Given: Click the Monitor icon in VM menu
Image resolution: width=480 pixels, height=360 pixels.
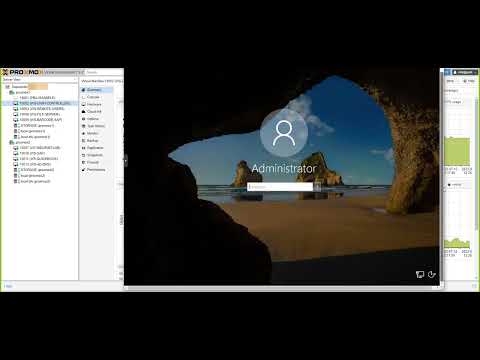Looking at the screenshot, I should pos(84,133).
